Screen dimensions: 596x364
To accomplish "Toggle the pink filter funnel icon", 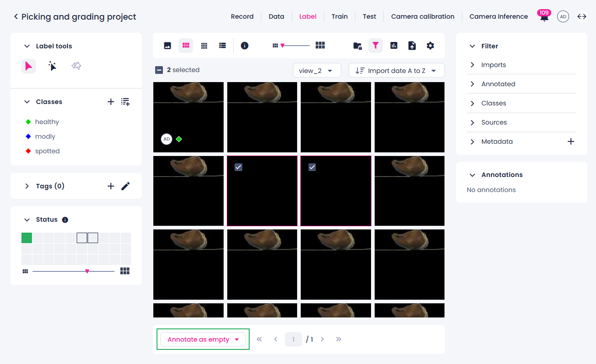I will click(x=376, y=46).
